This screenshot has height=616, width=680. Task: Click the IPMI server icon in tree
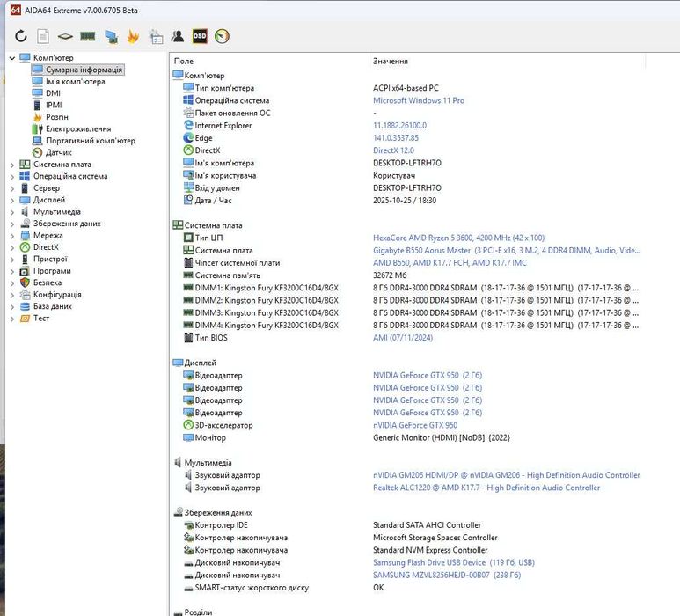tap(37, 106)
